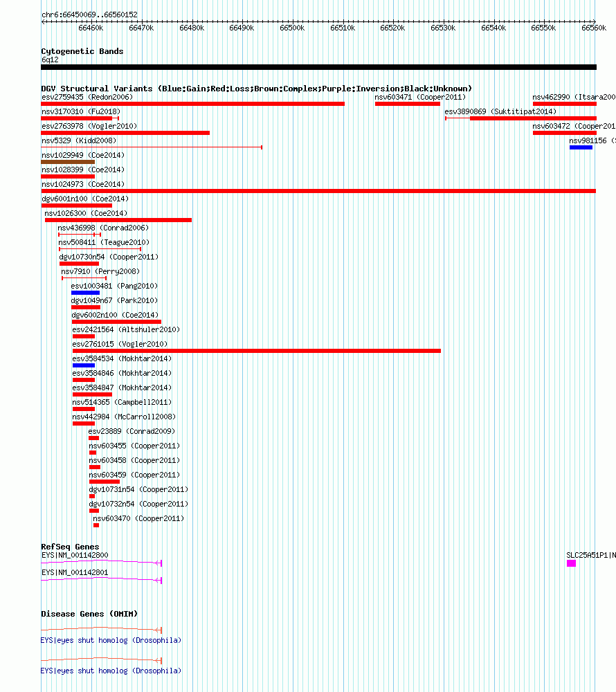Viewport: 616px width, 692px height.
Task: Open first EYS eyes shut homolog OMIM link
Action: (x=111, y=640)
